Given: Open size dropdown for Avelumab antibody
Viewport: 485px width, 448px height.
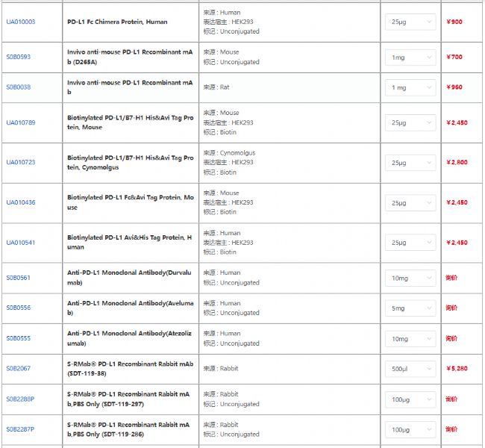Looking at the screenshot, I should (410, 308).
